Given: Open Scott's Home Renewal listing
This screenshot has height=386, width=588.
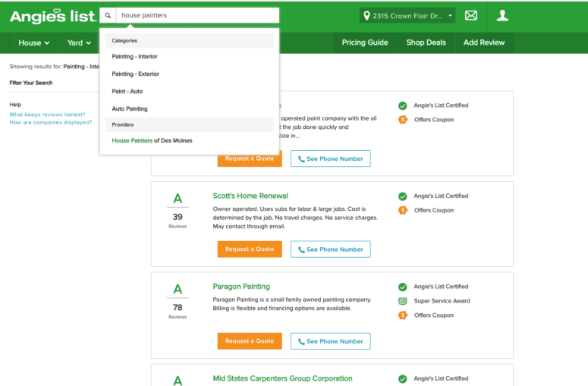Looking at the screenshot, I should click(x=250, y=196).
